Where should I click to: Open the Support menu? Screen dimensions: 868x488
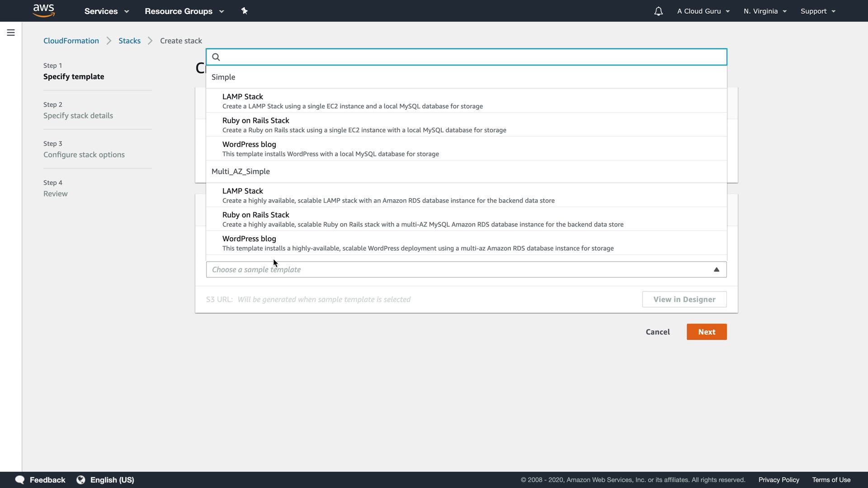tap(818, 11)
